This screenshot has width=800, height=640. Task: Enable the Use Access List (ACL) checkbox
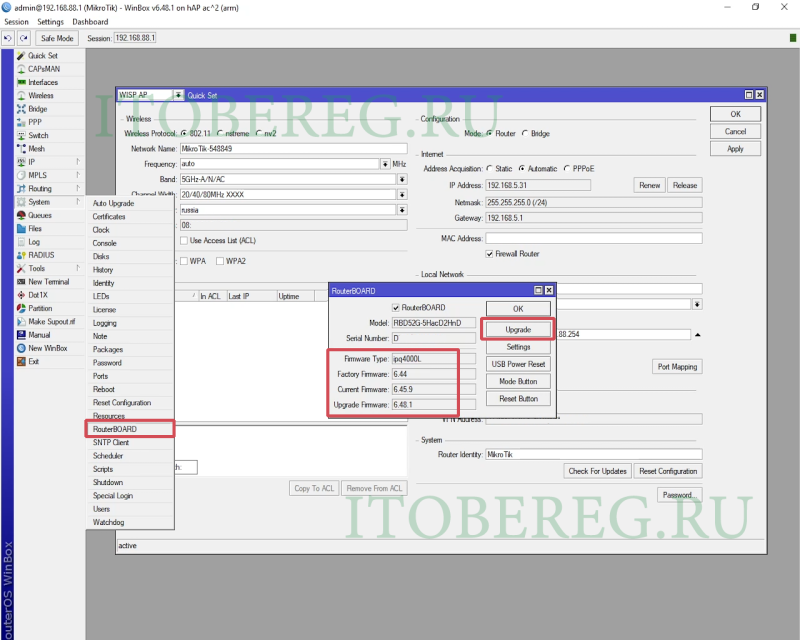[x=184, y=240]
